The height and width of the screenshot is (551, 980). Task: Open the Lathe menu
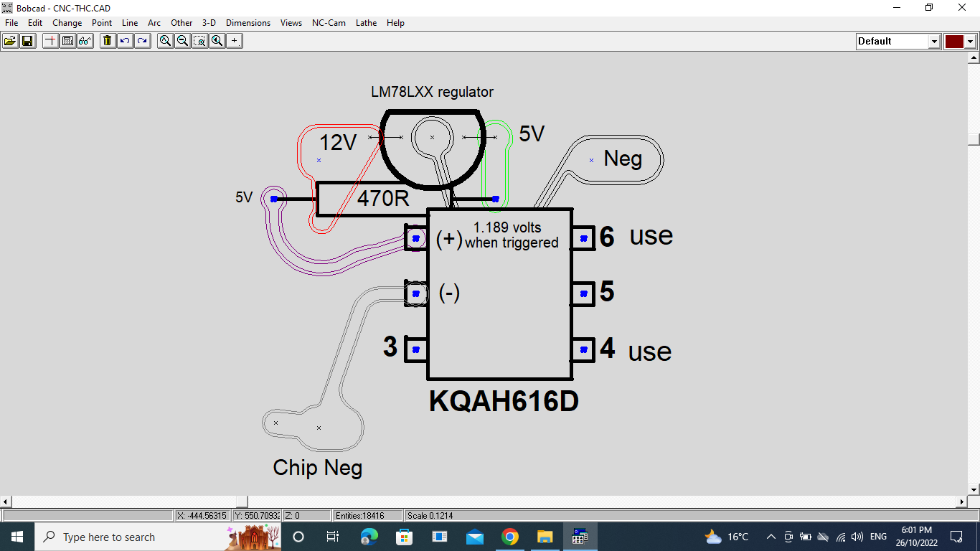(x=366, y=23)
